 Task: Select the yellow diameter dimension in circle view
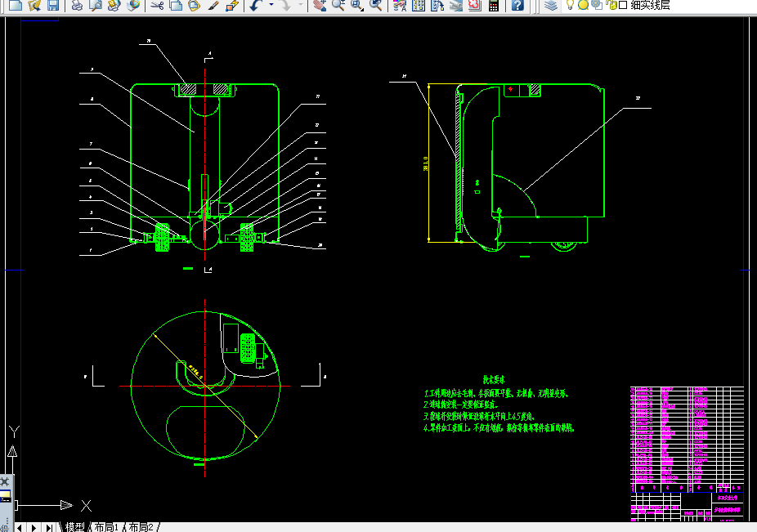click(x=205, y=387)
